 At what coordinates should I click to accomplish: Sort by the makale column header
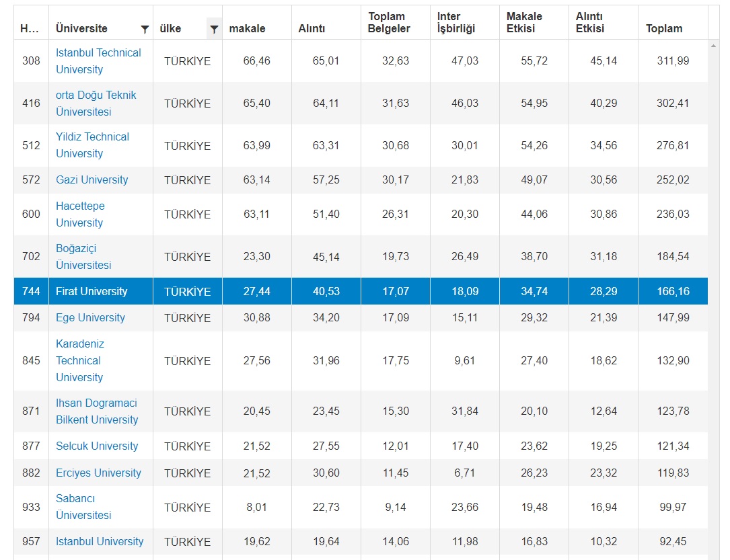pos(247,28)
